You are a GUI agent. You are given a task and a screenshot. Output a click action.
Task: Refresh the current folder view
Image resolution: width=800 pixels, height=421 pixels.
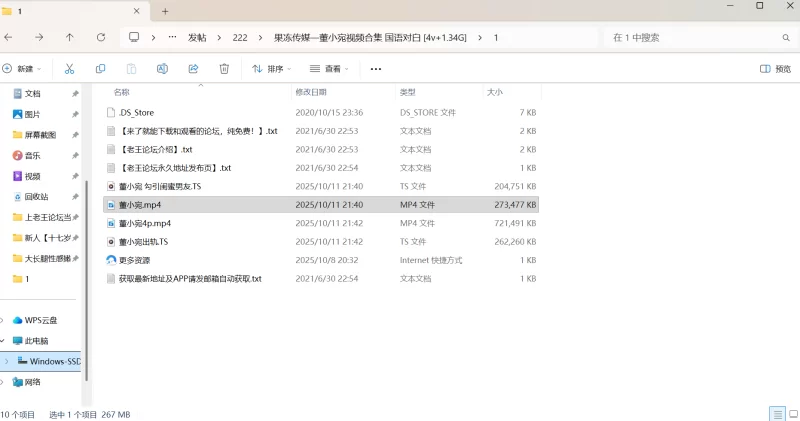click(x=100, y=37)
